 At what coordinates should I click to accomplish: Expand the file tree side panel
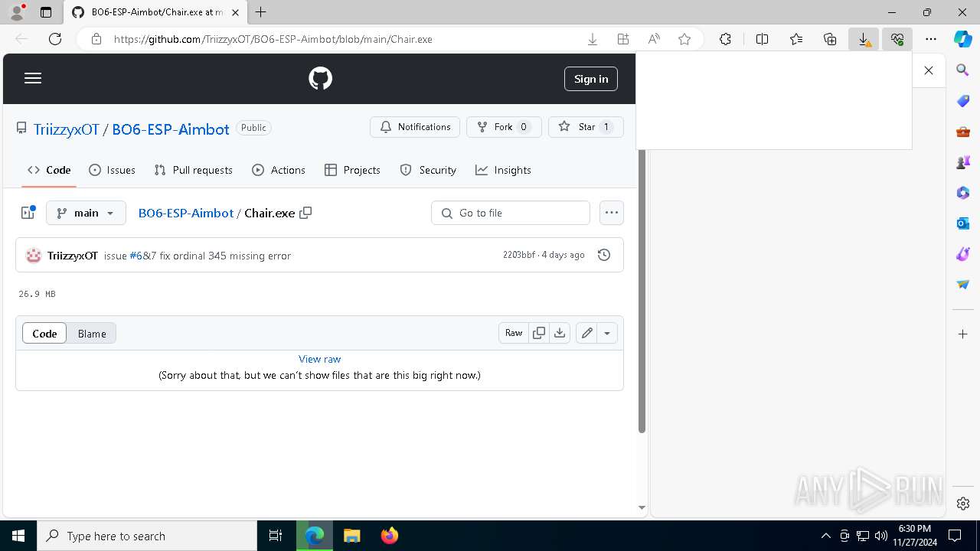[x=28, y=213]
